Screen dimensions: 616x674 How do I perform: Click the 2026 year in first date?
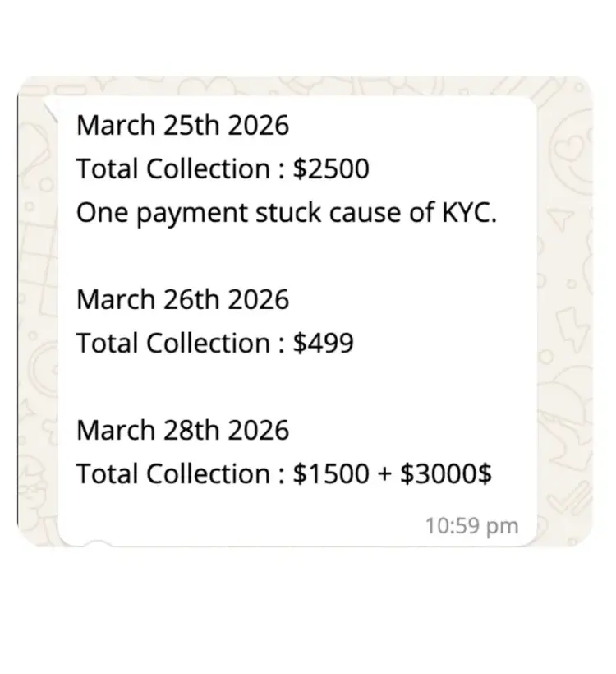258,125
